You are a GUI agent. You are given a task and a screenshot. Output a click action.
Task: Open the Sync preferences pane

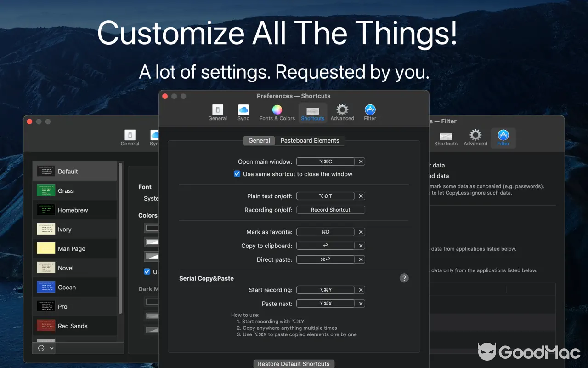[243, 112]
